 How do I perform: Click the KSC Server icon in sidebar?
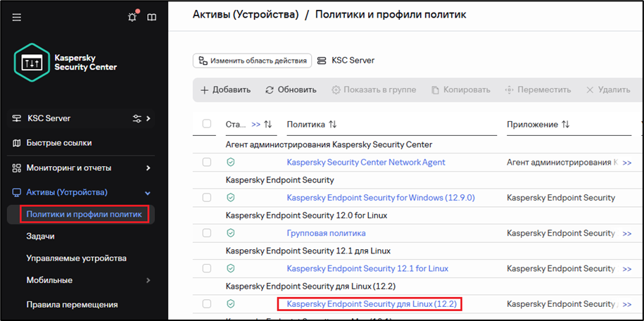[x=17, y=118]
